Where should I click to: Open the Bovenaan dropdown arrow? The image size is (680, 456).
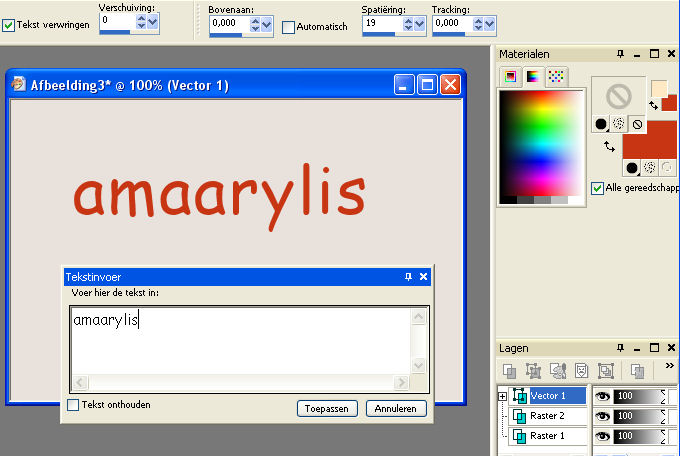pos(267,24)
